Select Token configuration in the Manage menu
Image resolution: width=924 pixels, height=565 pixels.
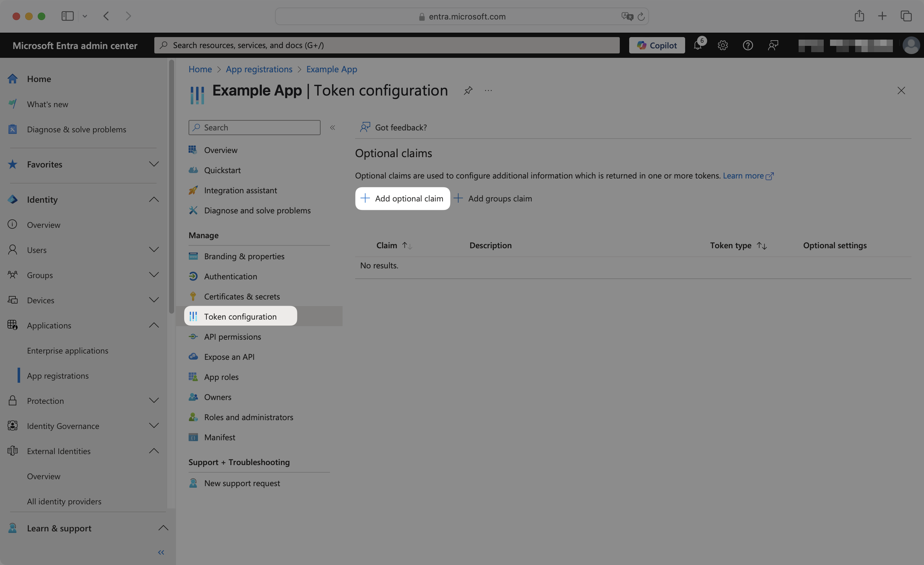coord(240,316)
